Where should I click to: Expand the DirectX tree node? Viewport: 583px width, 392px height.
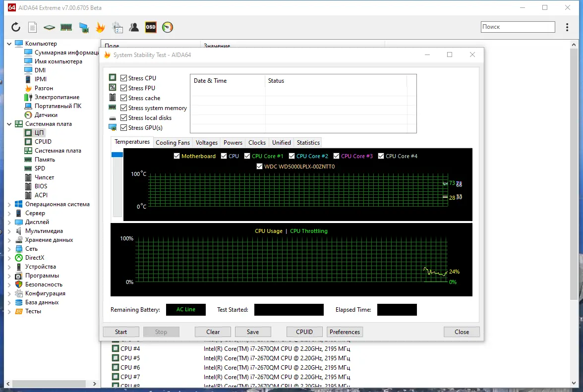(9, 258)
